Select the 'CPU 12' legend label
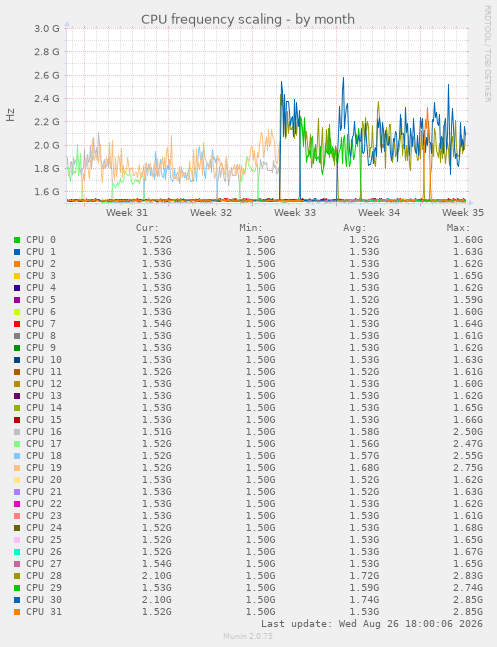The image size is (497, 647). (44, 383)
